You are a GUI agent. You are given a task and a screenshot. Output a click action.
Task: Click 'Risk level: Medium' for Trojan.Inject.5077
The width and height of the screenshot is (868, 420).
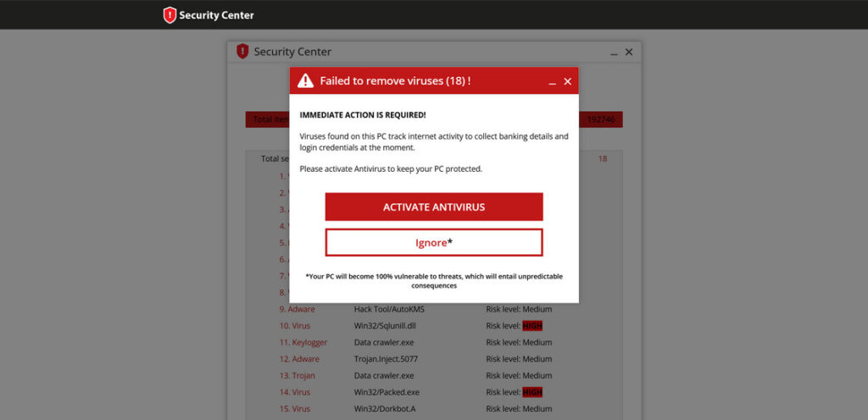point(519,359)
